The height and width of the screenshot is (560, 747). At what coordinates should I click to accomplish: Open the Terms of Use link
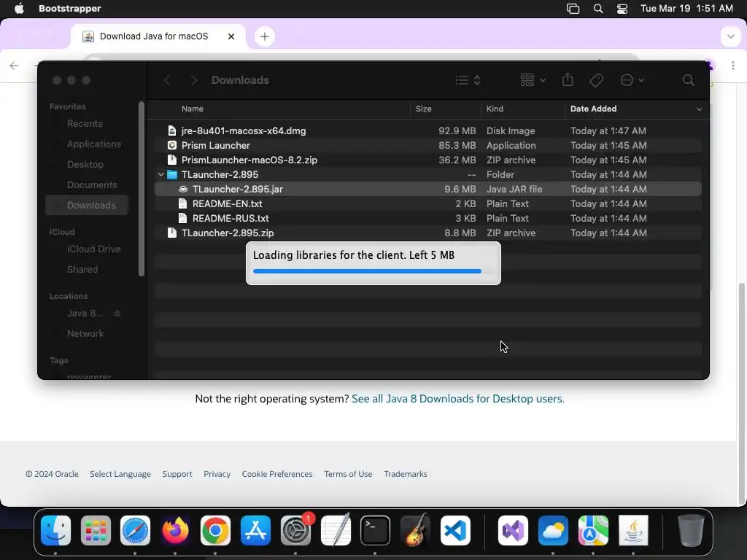tap(348, 474)
